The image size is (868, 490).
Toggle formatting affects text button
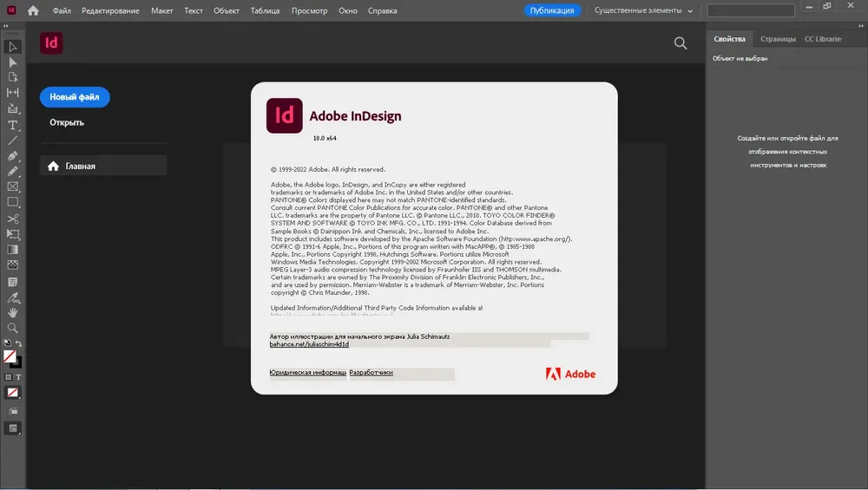18,377
